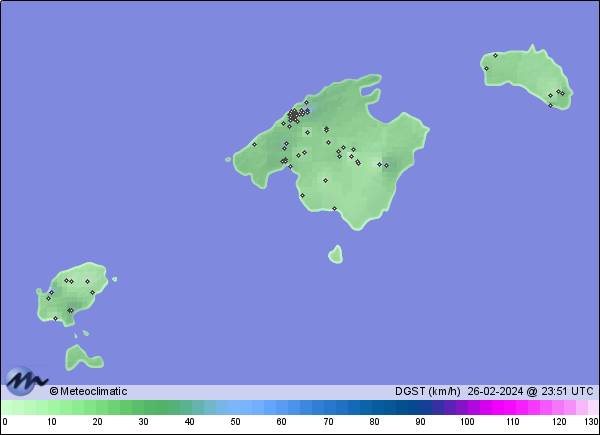Click the scale label 80
The image size is (600, 435).
(375, 422)
